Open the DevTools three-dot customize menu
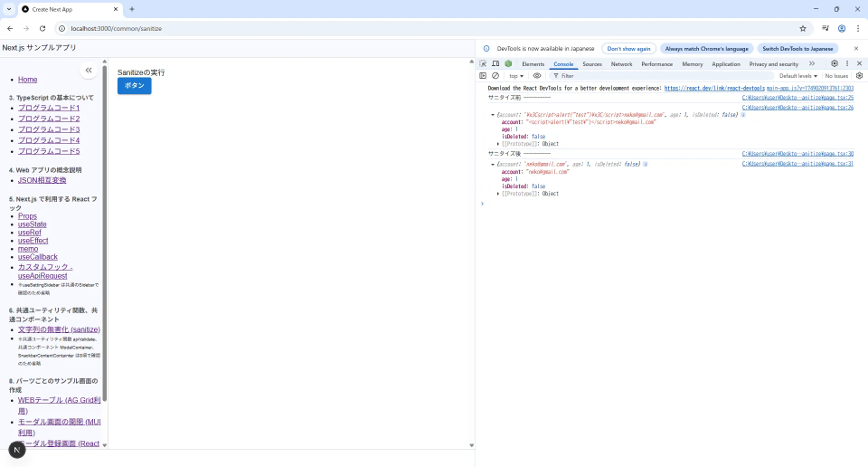 tap(847, 63)
